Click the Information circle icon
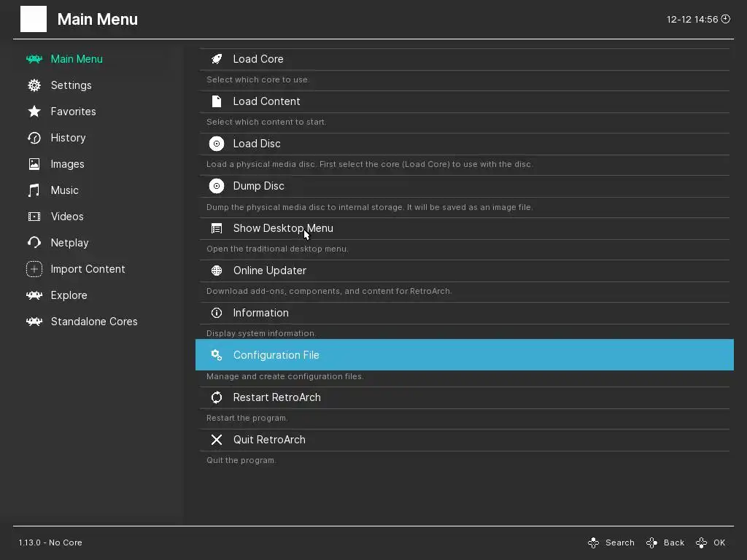The width and height of the screenshot is (747, 560). [217, 313]
